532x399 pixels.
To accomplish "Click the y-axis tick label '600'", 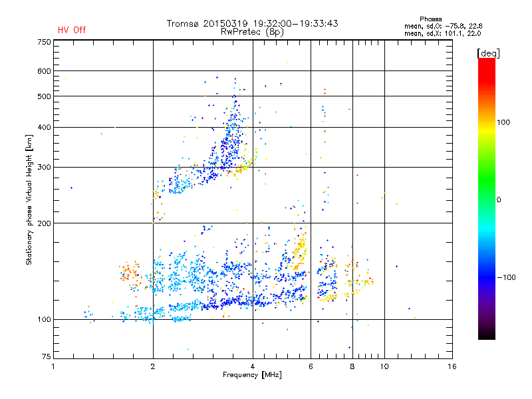I will [44, 71].
